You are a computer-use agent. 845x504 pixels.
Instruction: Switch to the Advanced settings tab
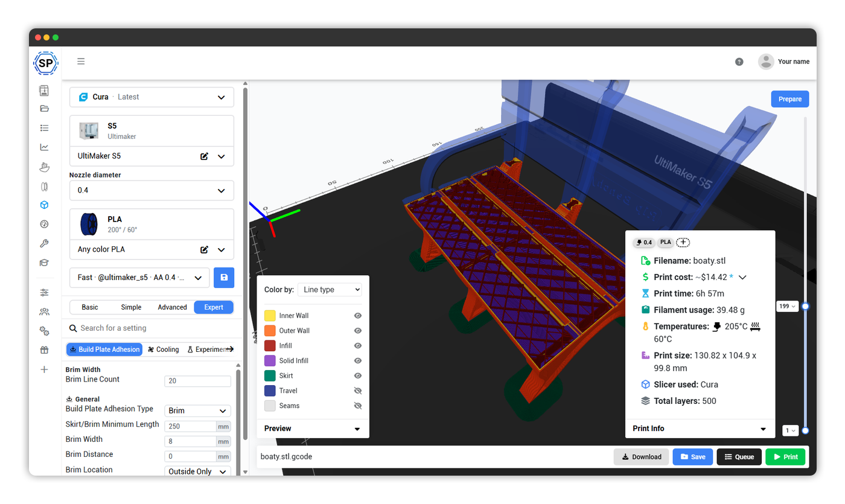pyautogui.click(x=172, y=307)
